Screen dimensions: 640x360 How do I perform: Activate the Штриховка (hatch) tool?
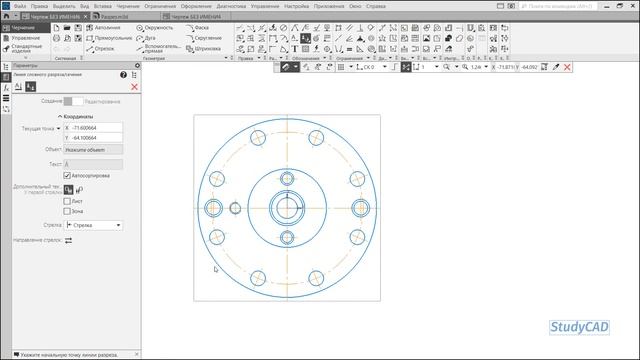pos(203,49)
